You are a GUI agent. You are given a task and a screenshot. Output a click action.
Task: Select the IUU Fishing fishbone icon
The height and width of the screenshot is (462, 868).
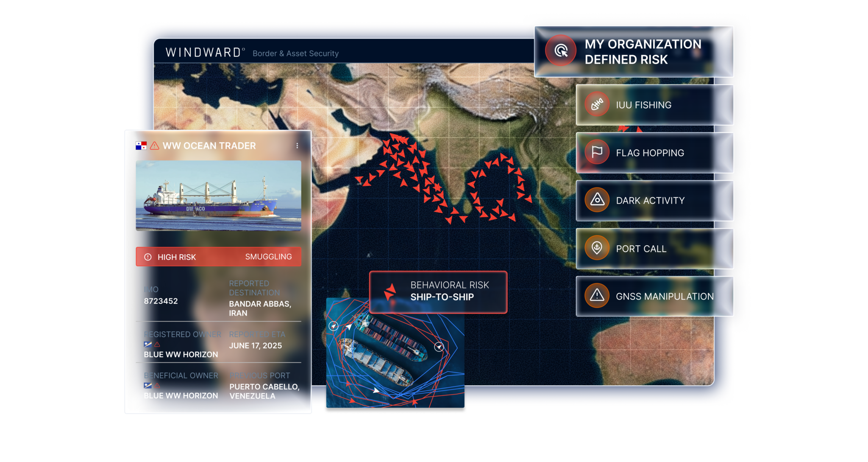(x=596, y=104)
